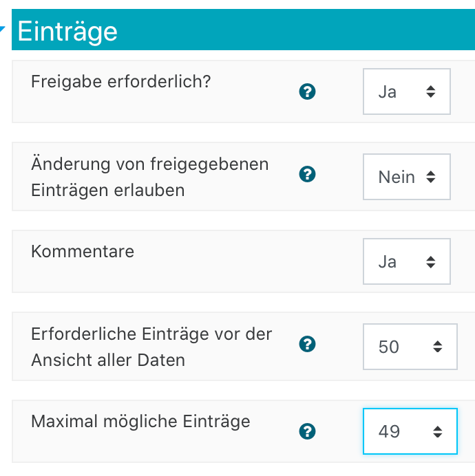
Task: Open the focused dropdown showing 49
Action: coord(410,431)
